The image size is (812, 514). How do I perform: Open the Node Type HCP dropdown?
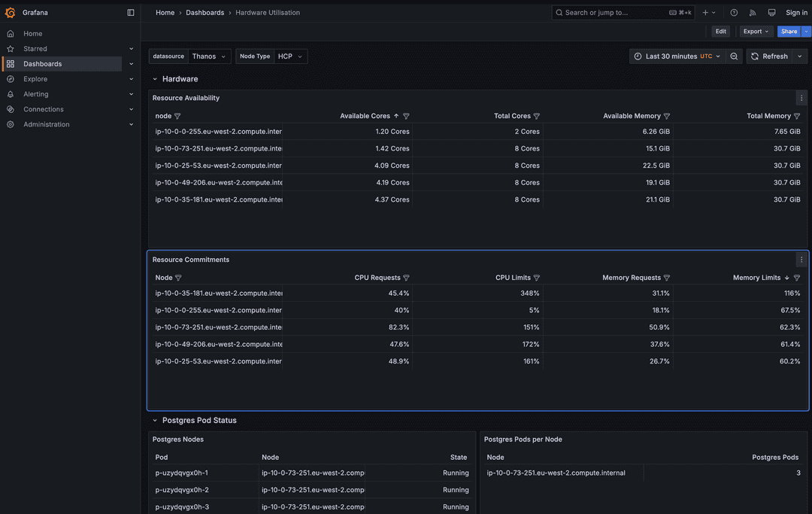[289, 56]
